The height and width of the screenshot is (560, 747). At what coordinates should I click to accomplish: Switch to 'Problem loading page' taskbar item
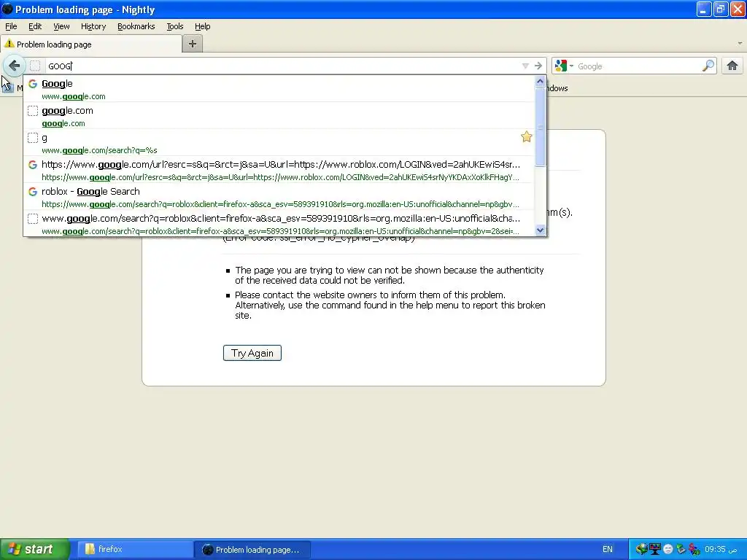(252, 550)
